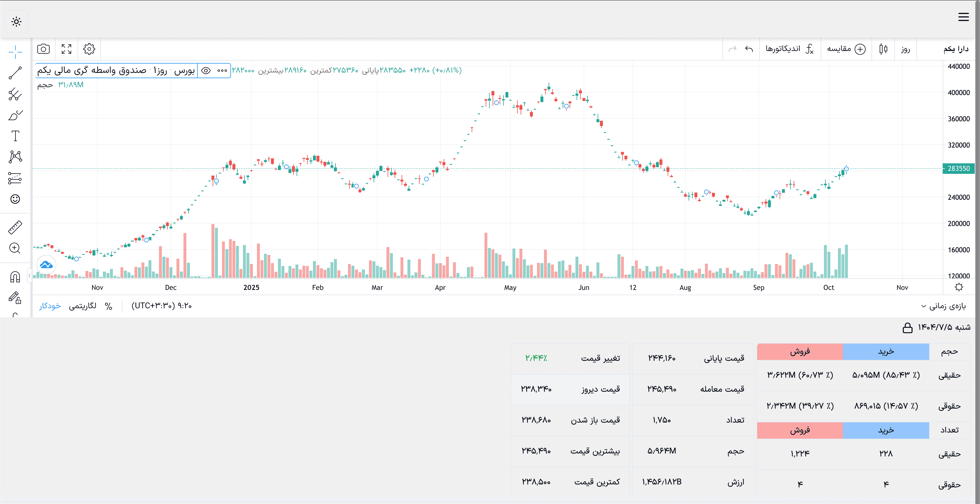This screenshot has height=504, width=980.
Task: Activate the zoom in tool
Action: coord(15,249)
